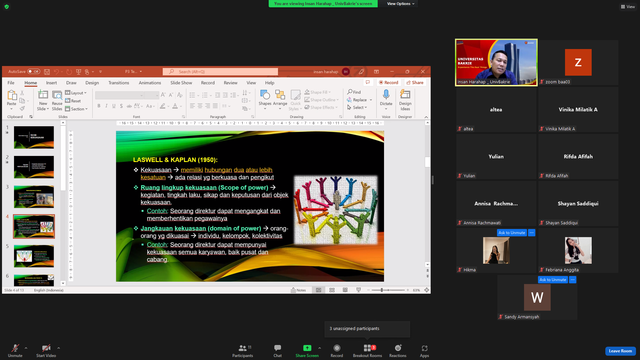Click the font color swatch icon
The image size is (640, 360).
[175, 106]
